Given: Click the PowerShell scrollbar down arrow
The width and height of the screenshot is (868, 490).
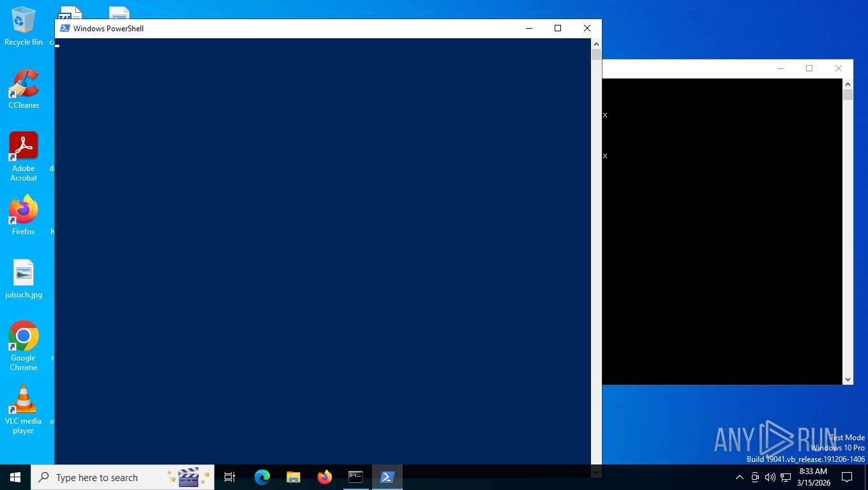Looking at the screenshot, I should 596,472.
